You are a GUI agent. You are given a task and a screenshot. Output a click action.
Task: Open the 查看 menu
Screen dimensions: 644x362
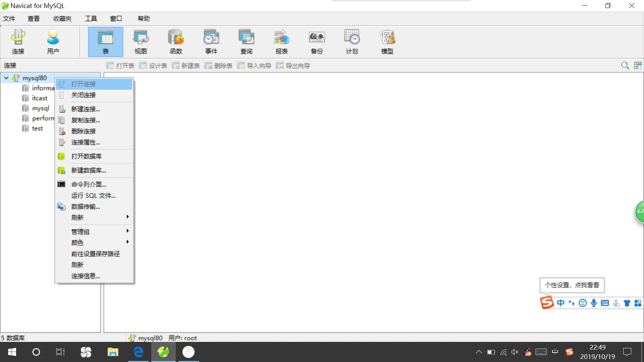[34, 18]
